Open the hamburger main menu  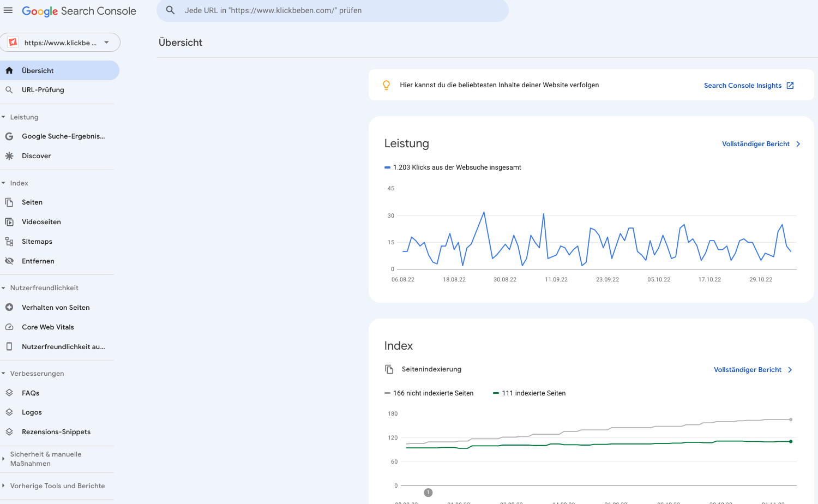[x=8, y=10]
